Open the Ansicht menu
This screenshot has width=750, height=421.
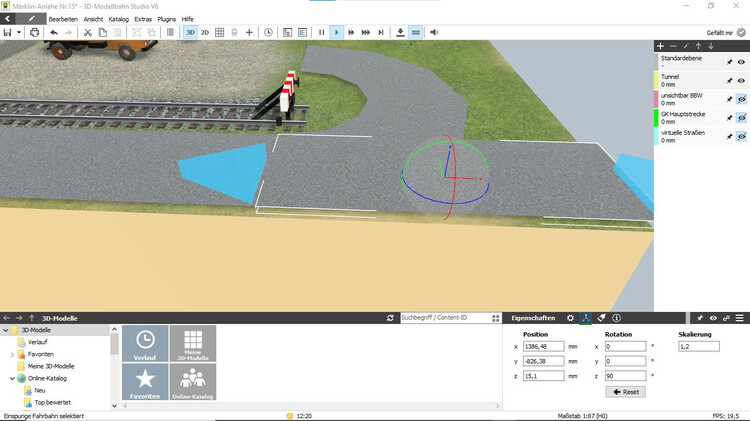[x=93, y=19]
